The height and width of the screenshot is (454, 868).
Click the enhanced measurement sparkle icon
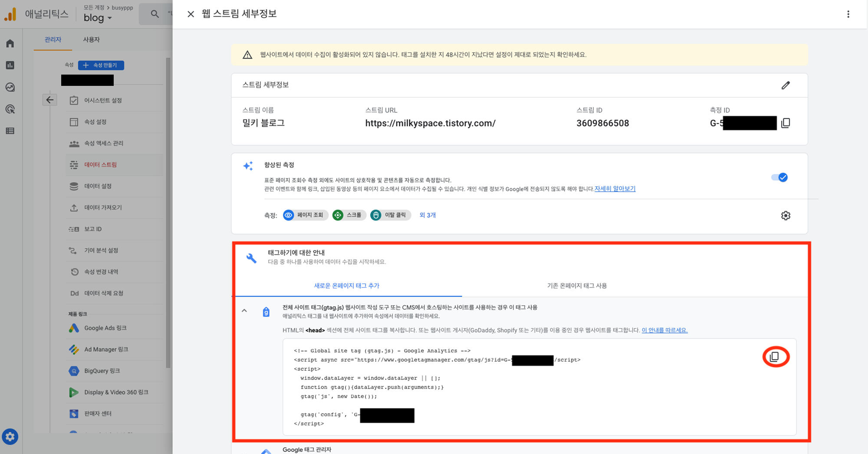coord(248,166)
